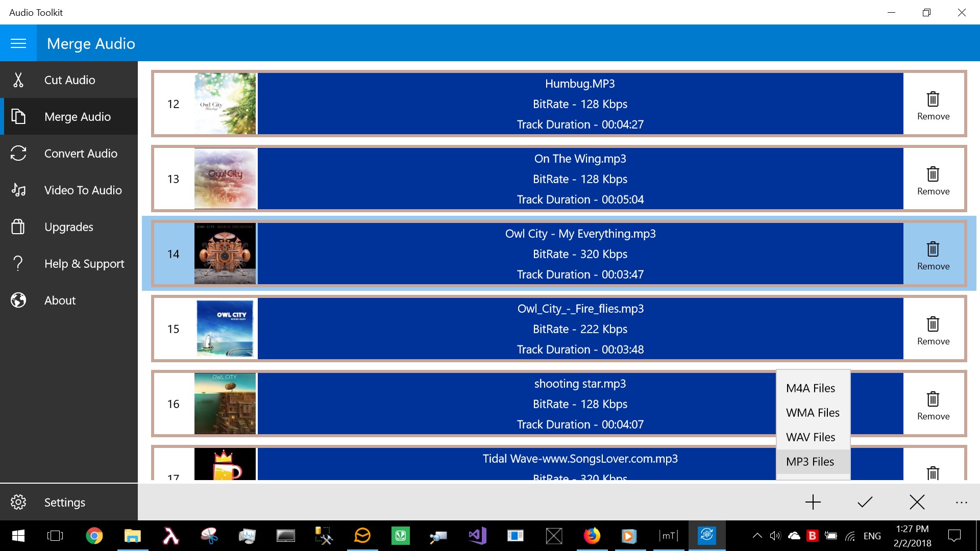Remove track 15 Owl_City_-_Fire_flies
Screen dimensions: 980x551
[932, 329]
